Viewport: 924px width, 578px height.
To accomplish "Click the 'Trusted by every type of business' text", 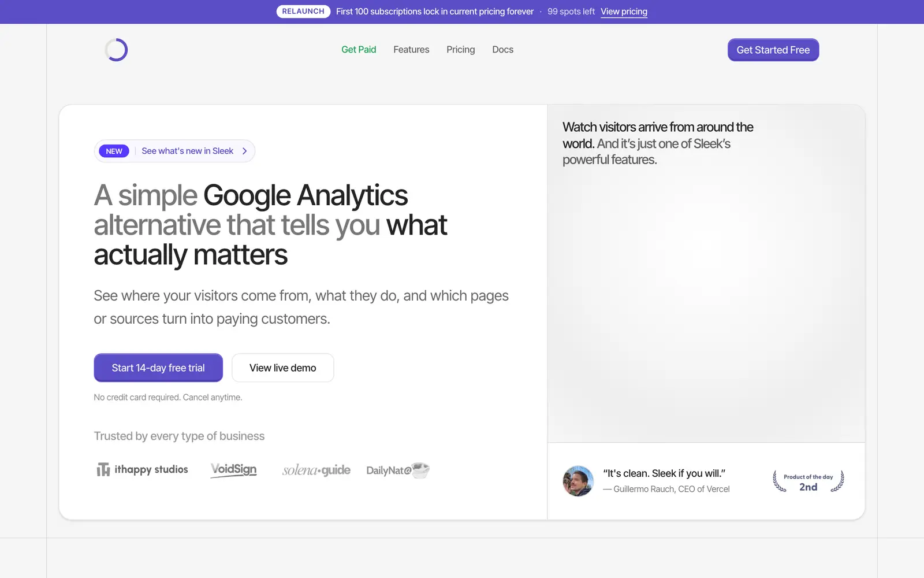I will click(x=179, y=436).
